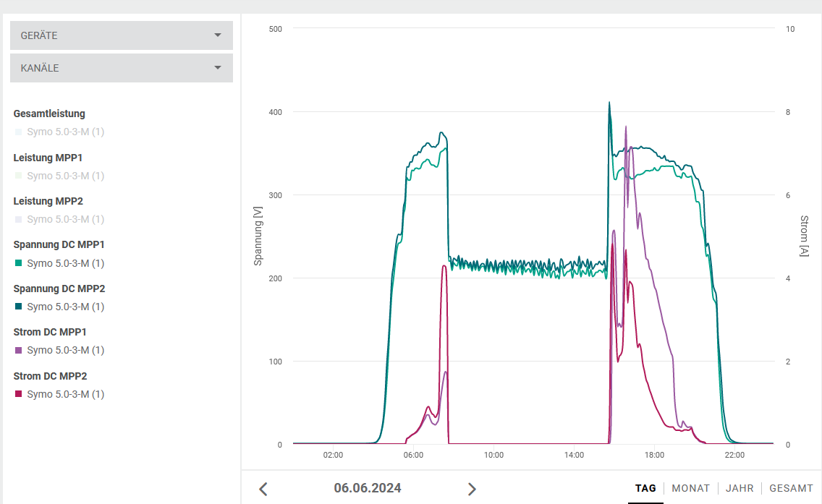Click the Strom DC MPP1 heading
This screenshot has width=822, height=504.
pyautogui.click(x=50, y=332)
